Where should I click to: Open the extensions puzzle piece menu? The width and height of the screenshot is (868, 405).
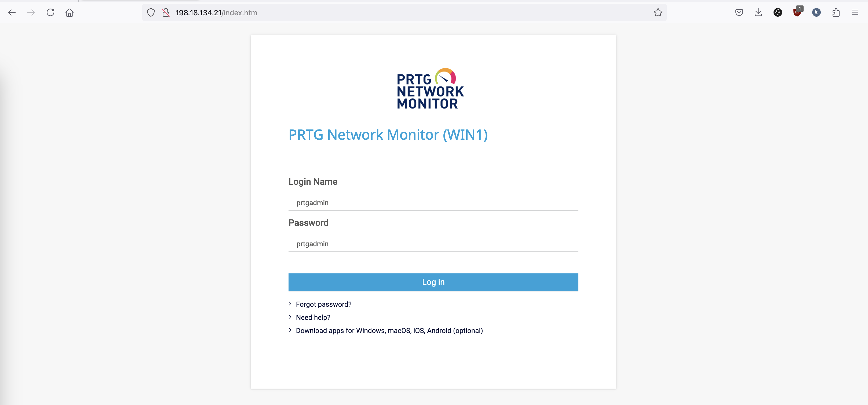(x=836, y=12)
